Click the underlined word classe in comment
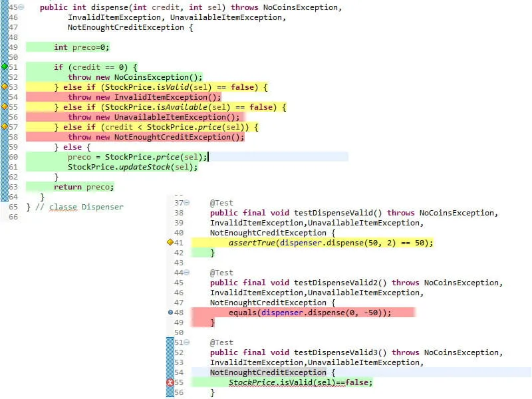This screenshot has height=399, width=532. [63, 207]
